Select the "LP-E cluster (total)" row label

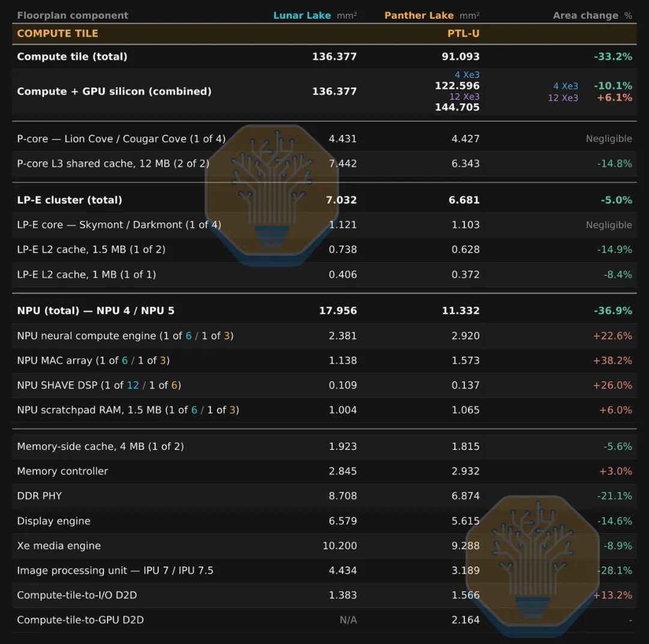tap(70, 200)
